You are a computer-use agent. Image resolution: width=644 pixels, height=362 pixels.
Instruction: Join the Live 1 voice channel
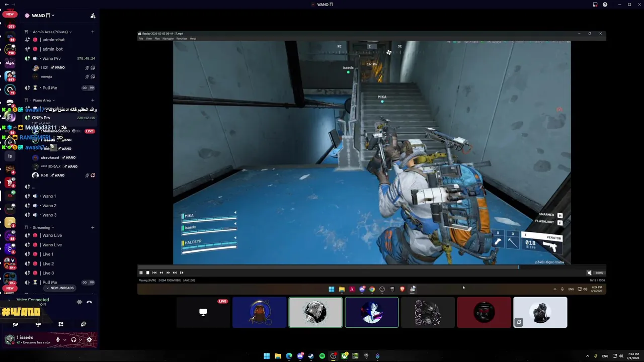60,254
